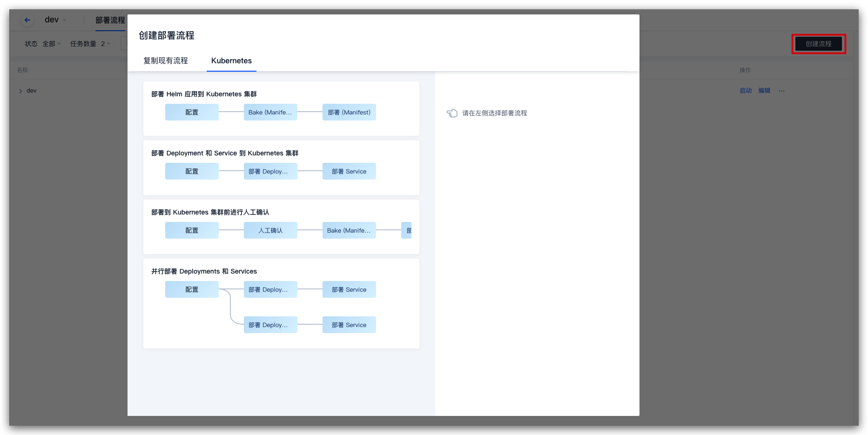The image size is (868, 435).
Task: Click 部署 (Manifest) stage in Helm template
Action: (349, 112)
